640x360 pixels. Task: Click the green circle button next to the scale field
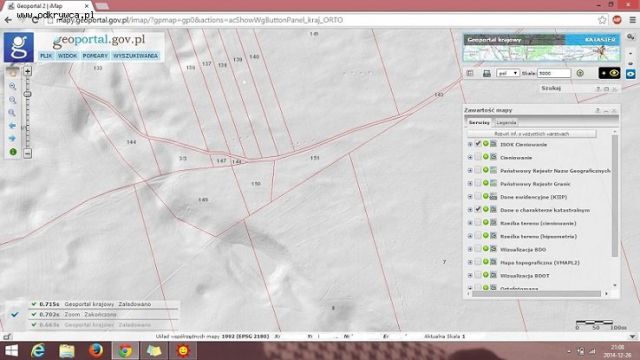[580, 73]
